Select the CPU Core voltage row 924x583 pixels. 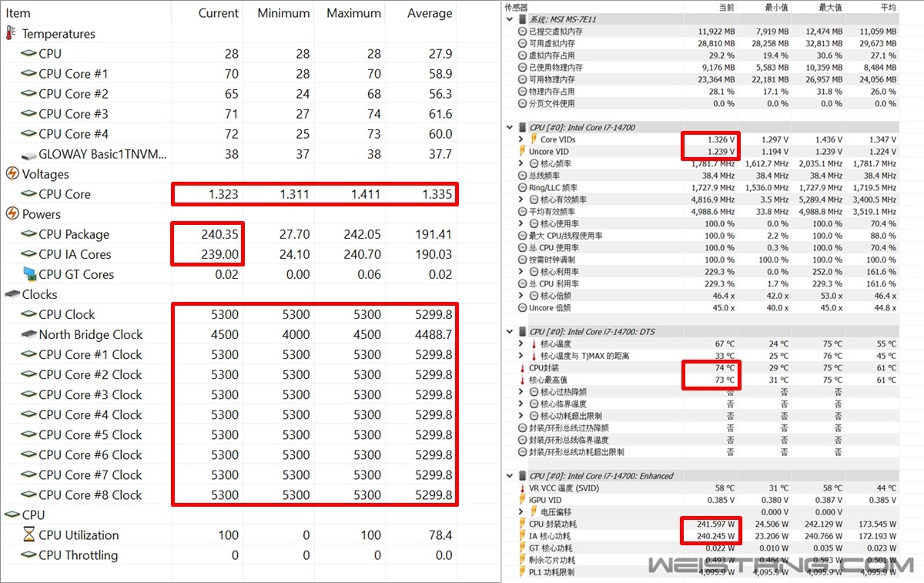tap(229, 194)
